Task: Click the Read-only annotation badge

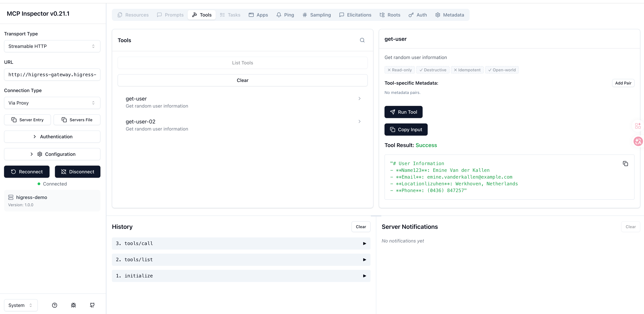Action: pos(400,70)
